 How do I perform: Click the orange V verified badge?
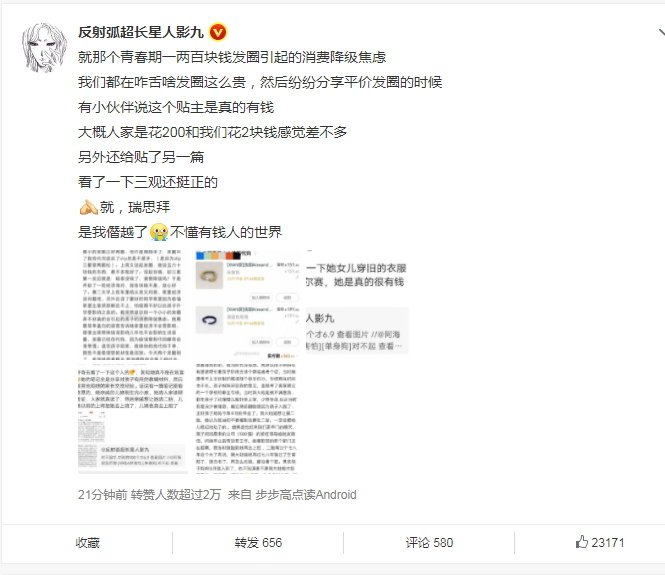click(x=218, y=32)
